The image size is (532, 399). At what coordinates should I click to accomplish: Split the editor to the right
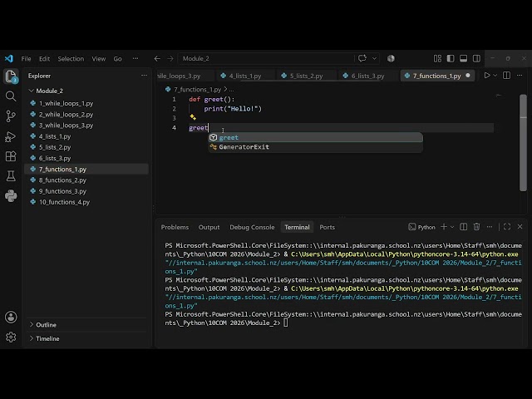click(x=506, y=76)
